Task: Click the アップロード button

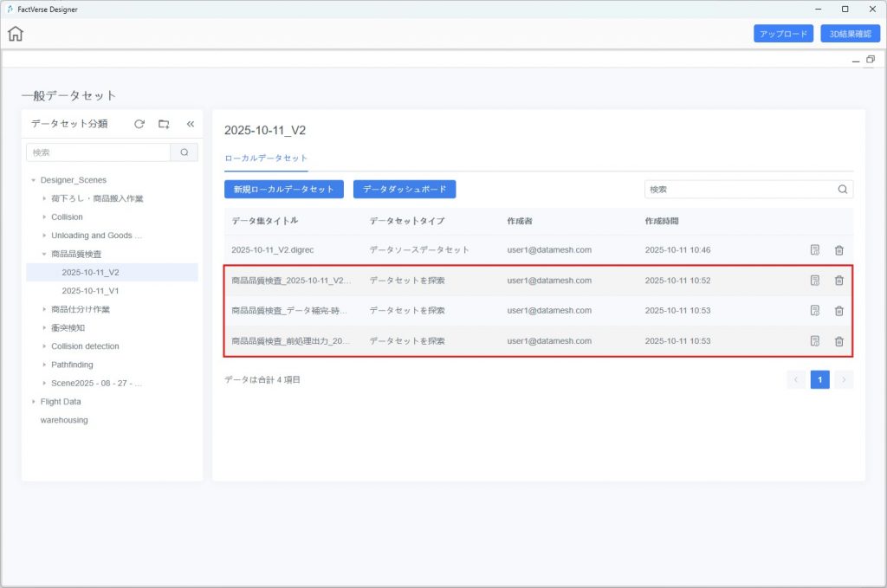Action: click(x=783, y=34)
